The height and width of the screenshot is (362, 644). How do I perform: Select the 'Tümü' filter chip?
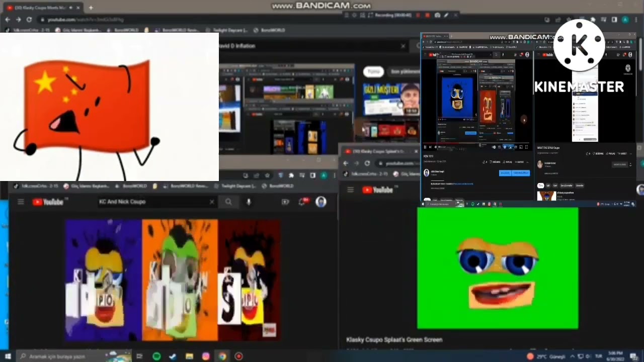coord(374,71)
